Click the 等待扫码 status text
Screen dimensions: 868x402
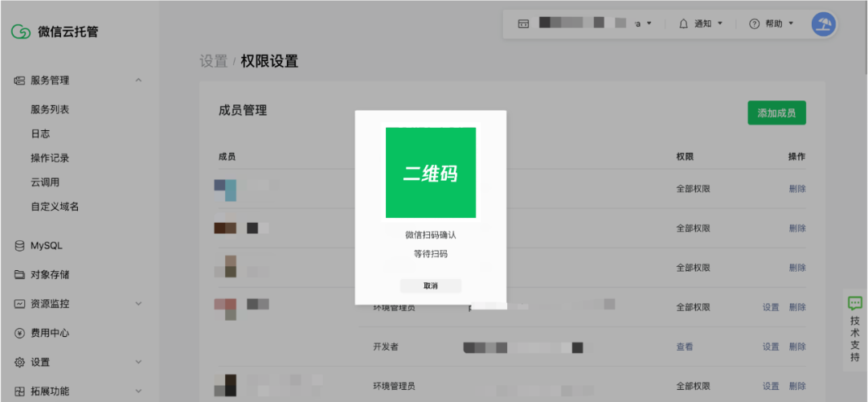tap(431, 254)
